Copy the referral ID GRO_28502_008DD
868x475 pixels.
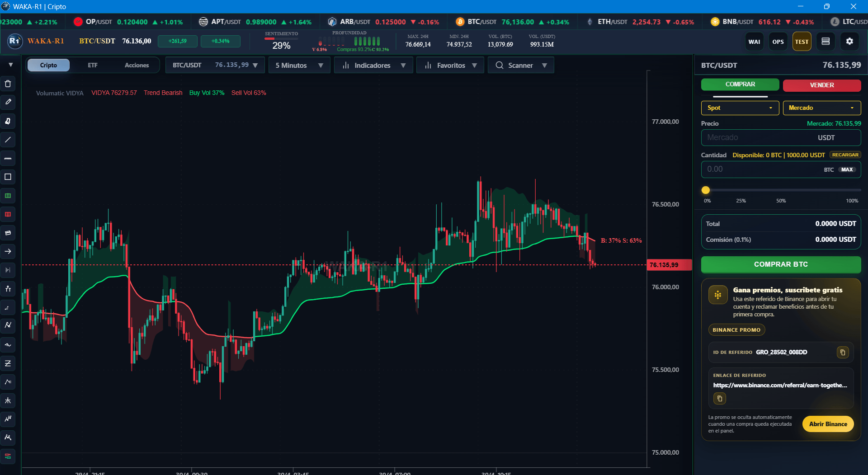tap(843, 352)
